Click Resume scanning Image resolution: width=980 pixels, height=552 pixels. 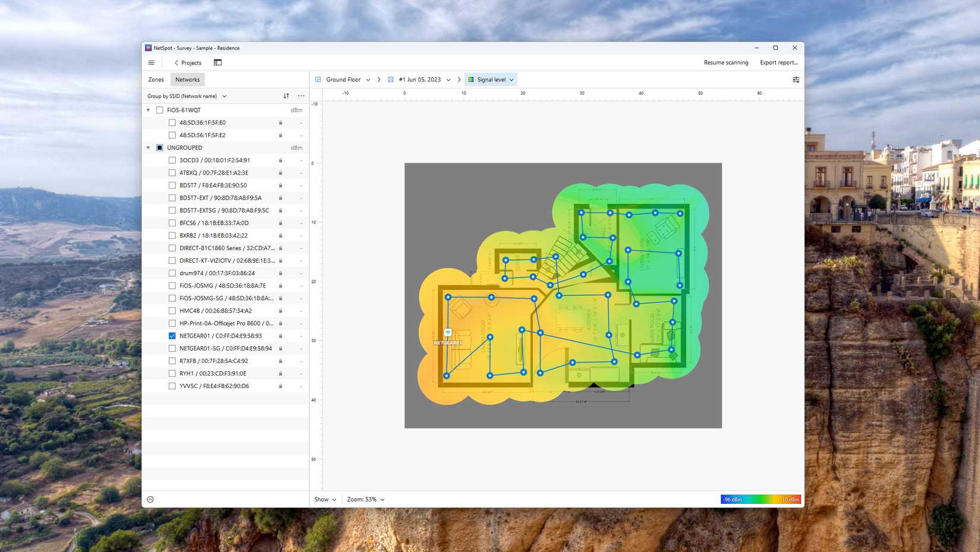click(x=726, y=63)
